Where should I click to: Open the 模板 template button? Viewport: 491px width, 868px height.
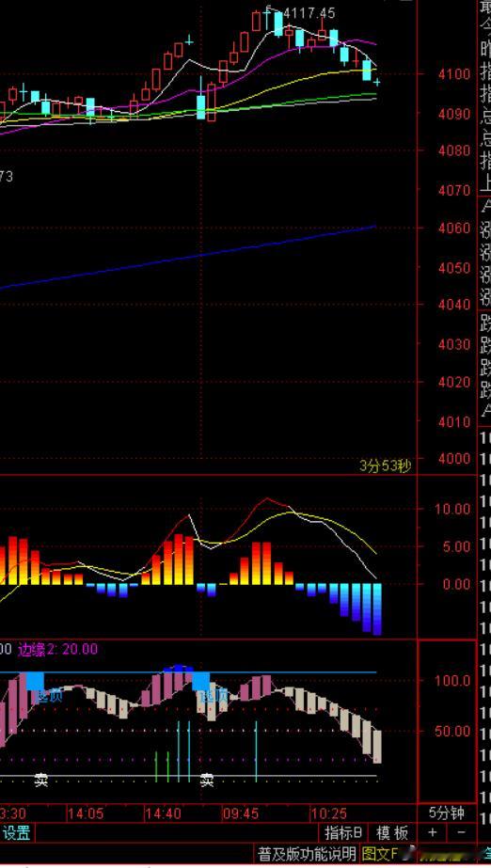tap(392, 833)
